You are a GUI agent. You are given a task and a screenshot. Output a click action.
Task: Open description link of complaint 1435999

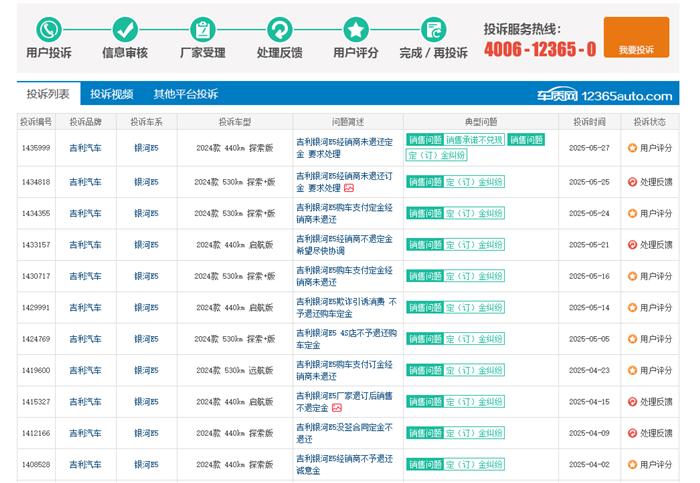point(344,148)
